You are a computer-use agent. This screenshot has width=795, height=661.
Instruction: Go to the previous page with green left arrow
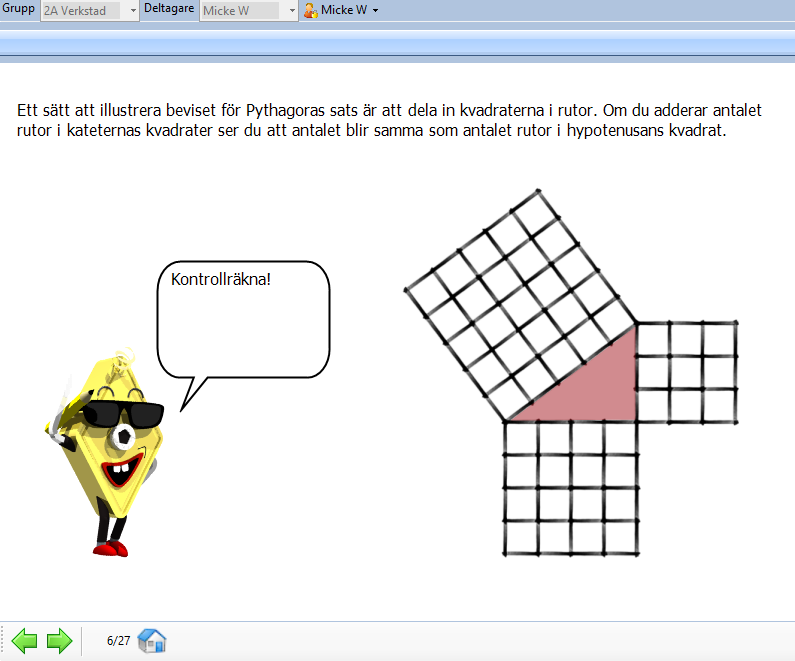click(24, 641)
